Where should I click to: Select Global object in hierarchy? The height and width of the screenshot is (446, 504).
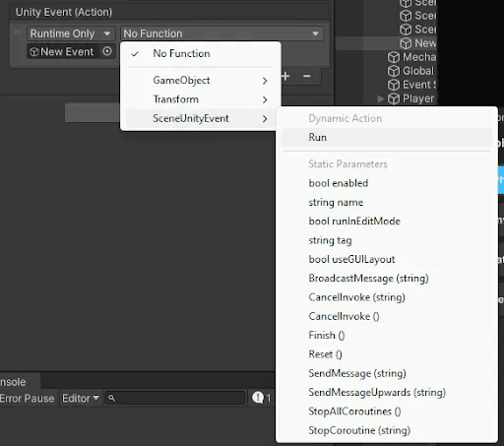click(418, 71)
